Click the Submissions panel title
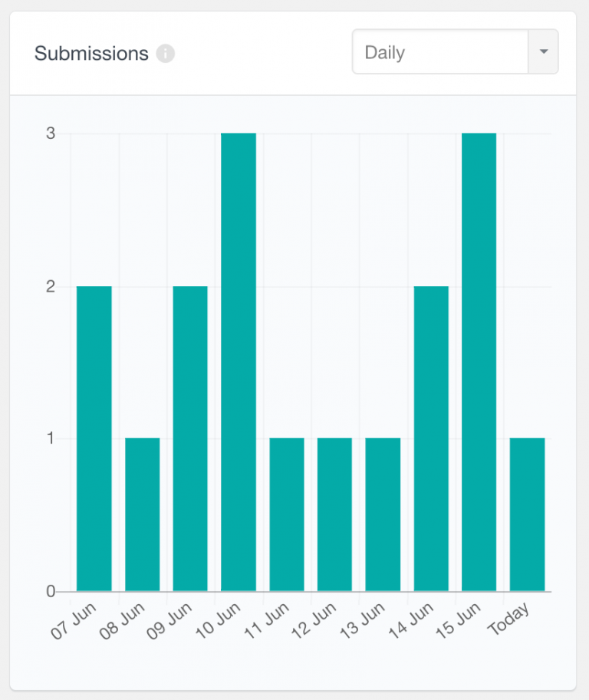Viewport: 589px width, 700px height. click(90, 54)
